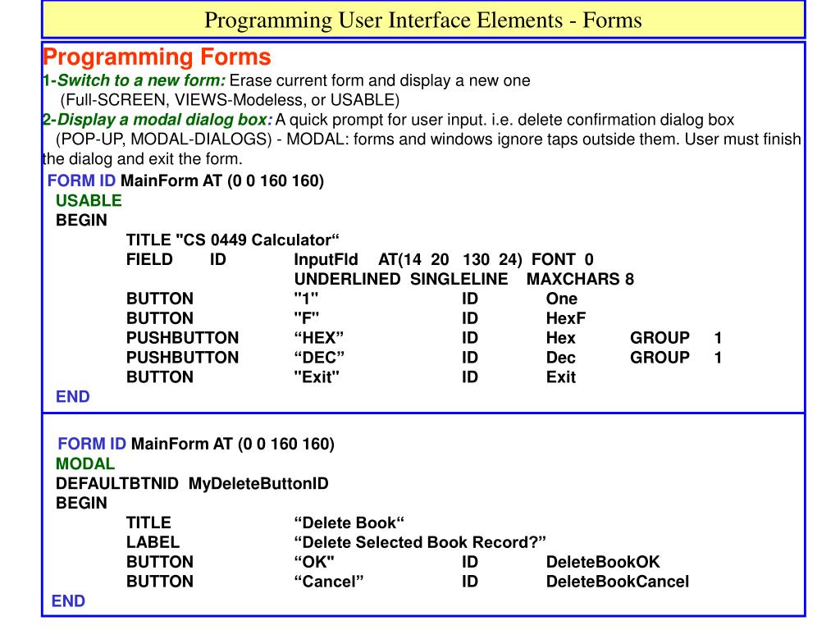840x630 pixels.
Task: Click the quoted label "DEC"
Action: (319, 358)
